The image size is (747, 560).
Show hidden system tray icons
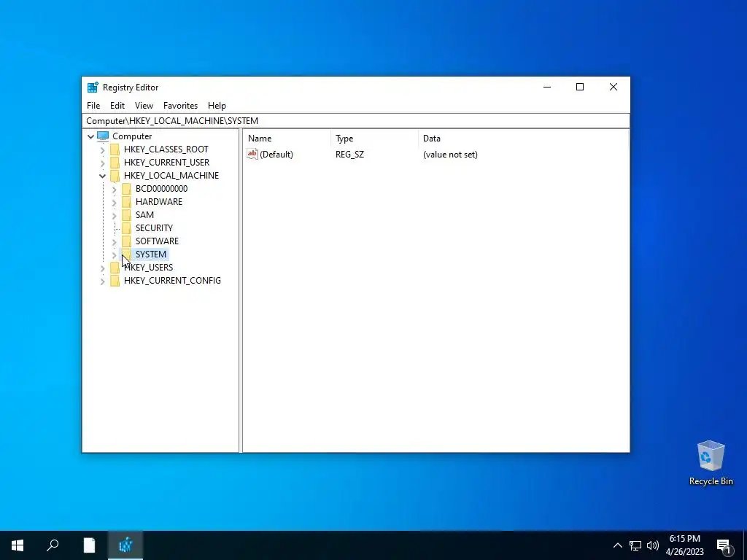tap(617, 545)
